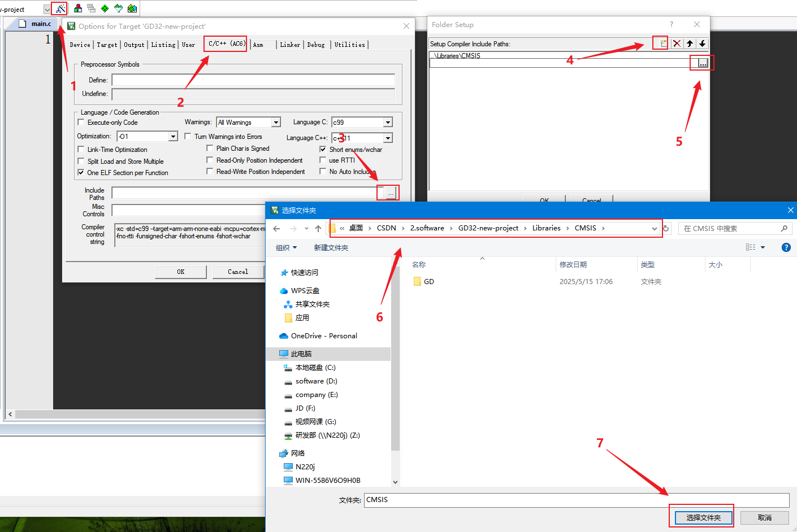The width and height of the screenshot is (797, 532).
Task: Click the Folder Setup help question mark
Action: pos(671,24)
